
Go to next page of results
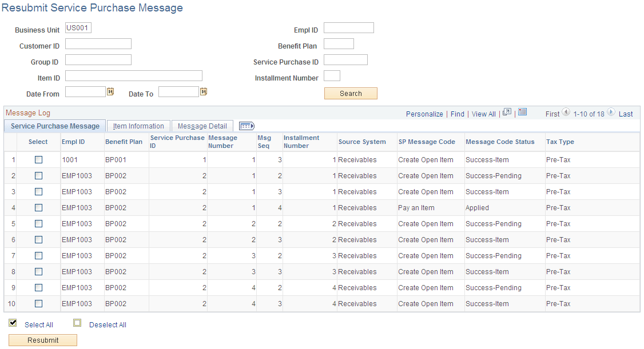611,114
